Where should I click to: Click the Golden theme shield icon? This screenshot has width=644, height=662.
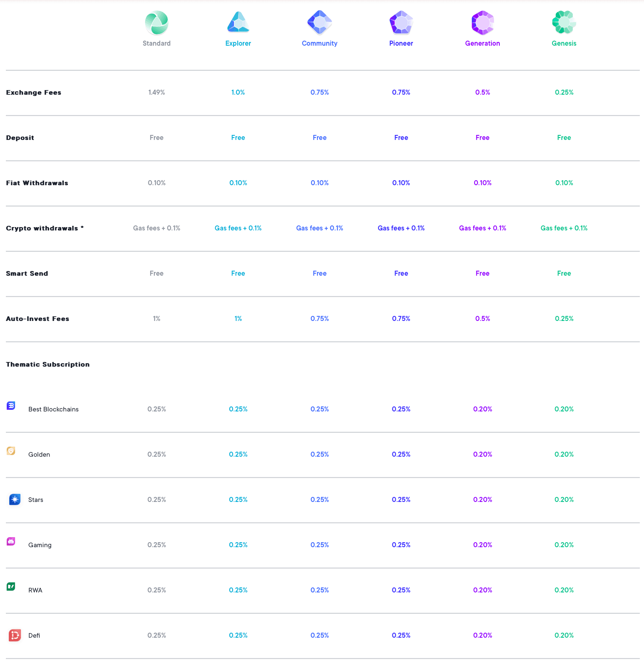pos(11,451)
